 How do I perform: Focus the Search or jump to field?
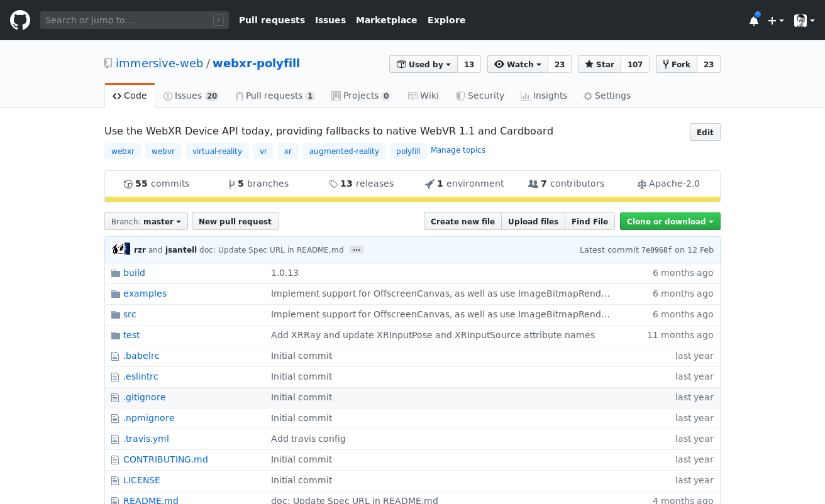126,20
